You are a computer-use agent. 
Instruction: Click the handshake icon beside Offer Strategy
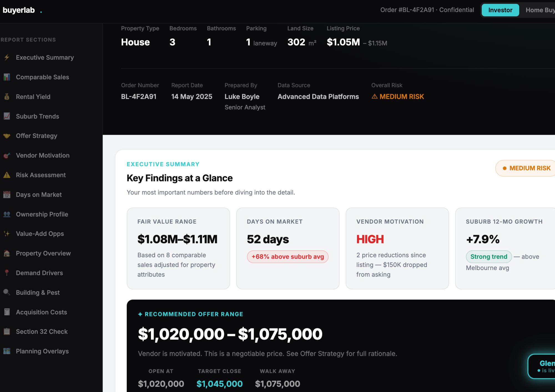[x=7, y=136]
